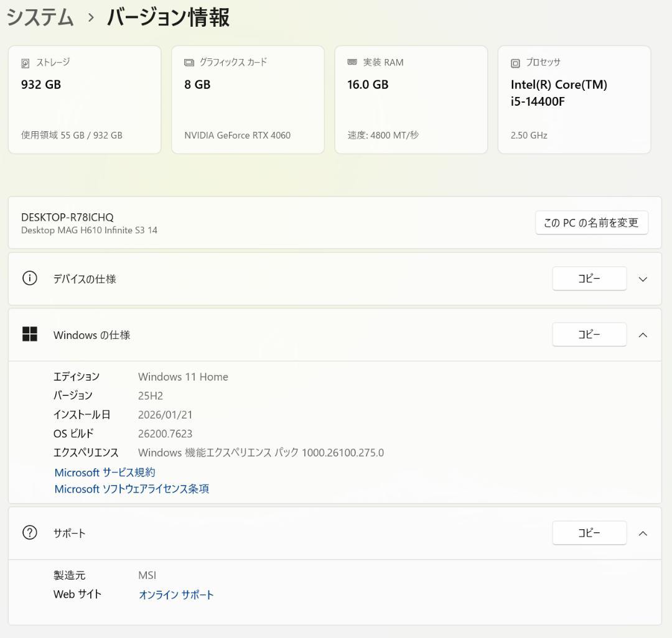Open オンライン サポート for MSI
Image resolution: width=672 pixels, height=638 pixels.
pyautogui.click(x=176, y=594)
